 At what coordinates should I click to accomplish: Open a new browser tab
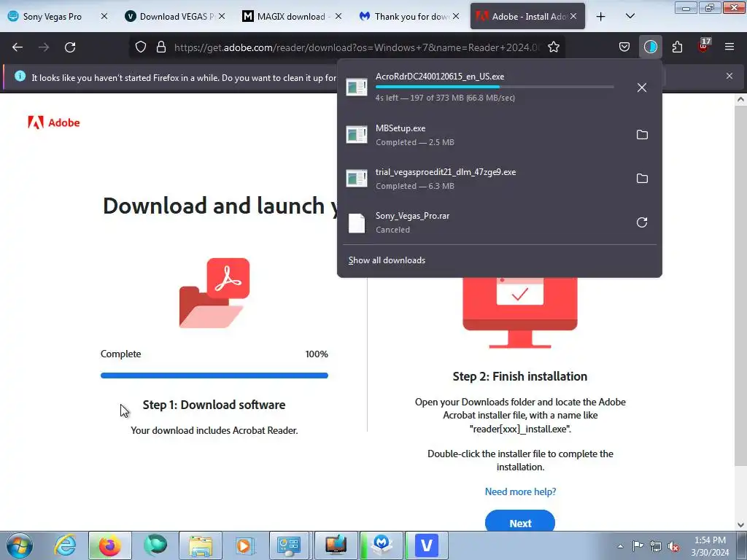pos(601,17)
